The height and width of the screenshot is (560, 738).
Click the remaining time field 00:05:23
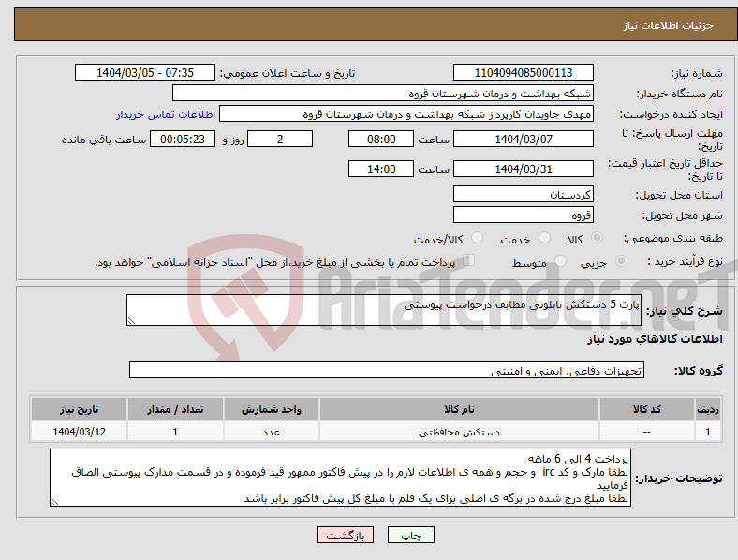pyautogui.click(x=183, y=139)
